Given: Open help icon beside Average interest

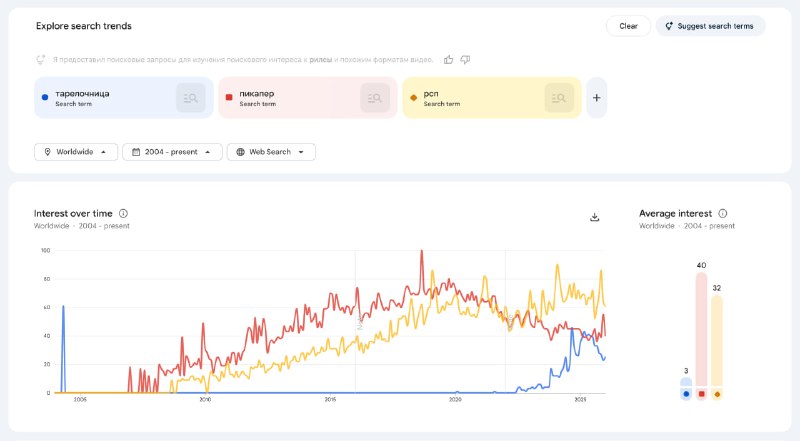Looking at the screenshot, I should 722,213.
